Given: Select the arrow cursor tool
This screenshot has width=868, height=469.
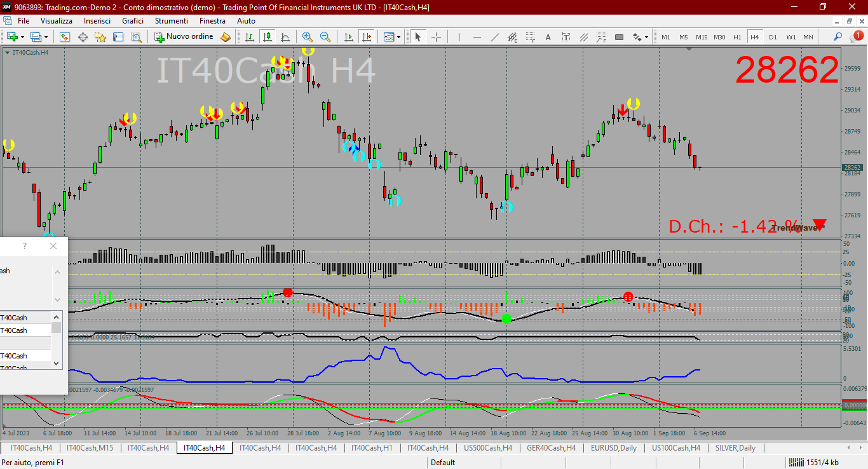Looking at the screenshot, I should tap(418, 37).
